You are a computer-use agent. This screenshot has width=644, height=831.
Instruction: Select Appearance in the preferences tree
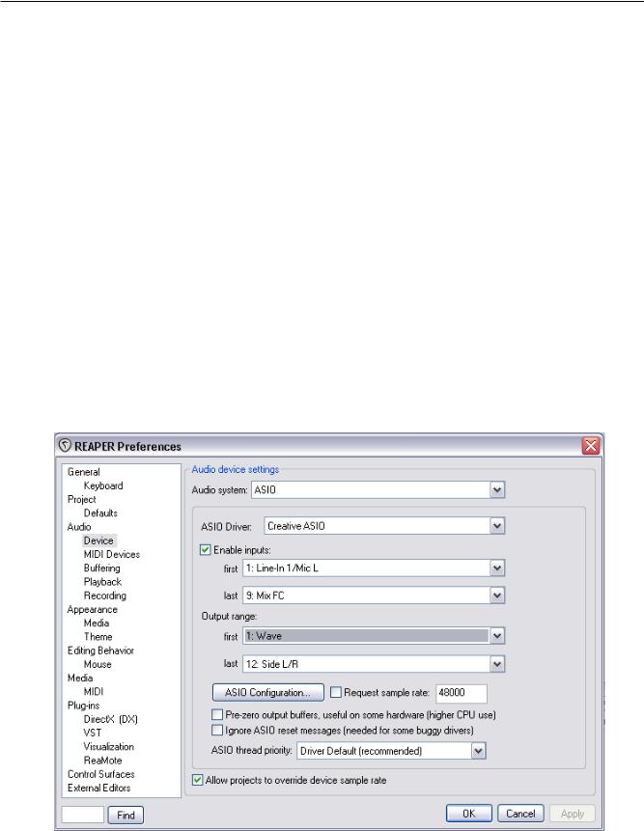tap(92, 609)
